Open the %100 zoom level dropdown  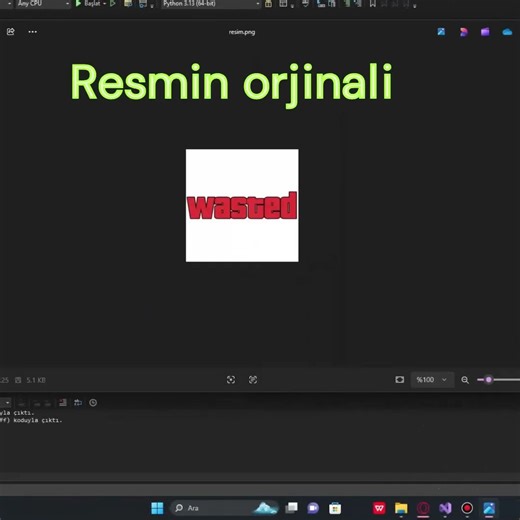[432, 380]
